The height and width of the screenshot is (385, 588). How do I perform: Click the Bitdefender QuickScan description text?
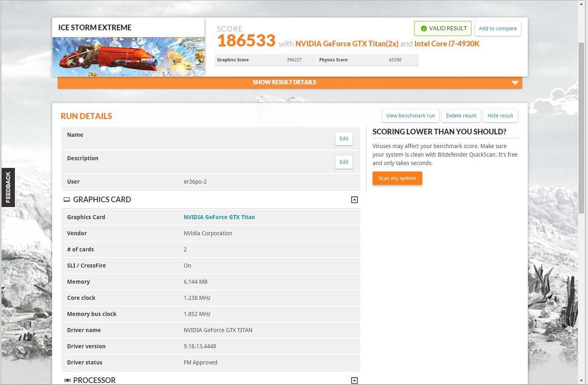point(445,155)
